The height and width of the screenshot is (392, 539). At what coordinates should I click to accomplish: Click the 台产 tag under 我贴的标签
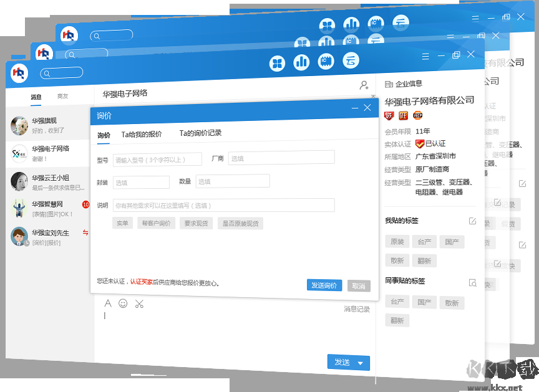(x=424, y=242)
